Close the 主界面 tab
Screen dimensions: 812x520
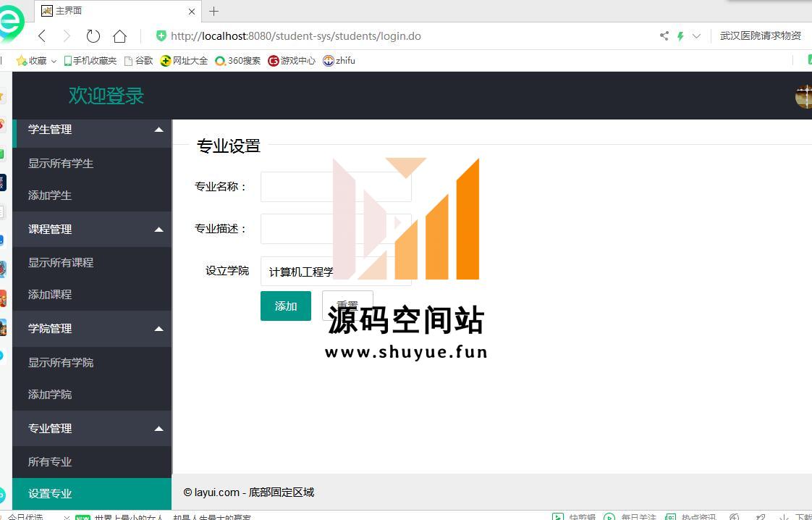click(x=192, y=12)
